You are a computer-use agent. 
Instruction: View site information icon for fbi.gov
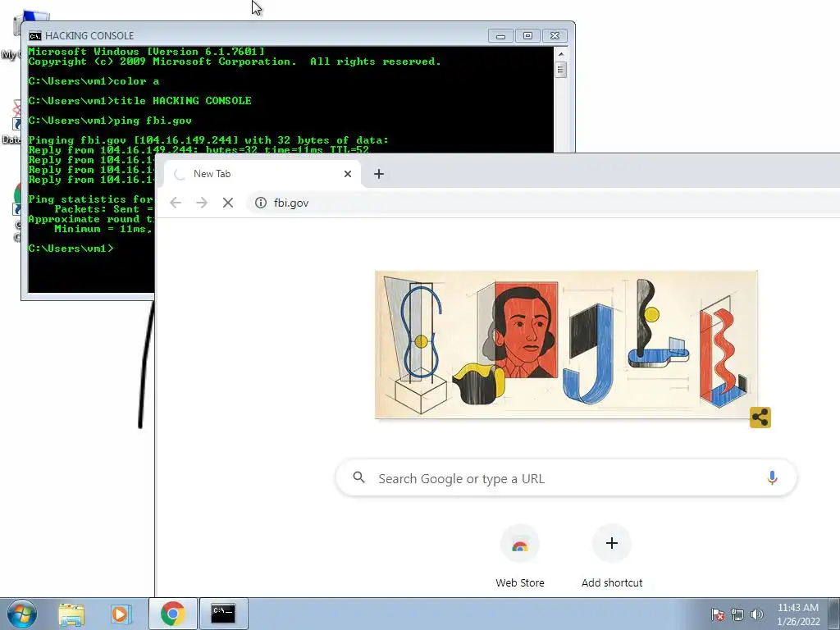pyautogui.click(x=261, y=203)
